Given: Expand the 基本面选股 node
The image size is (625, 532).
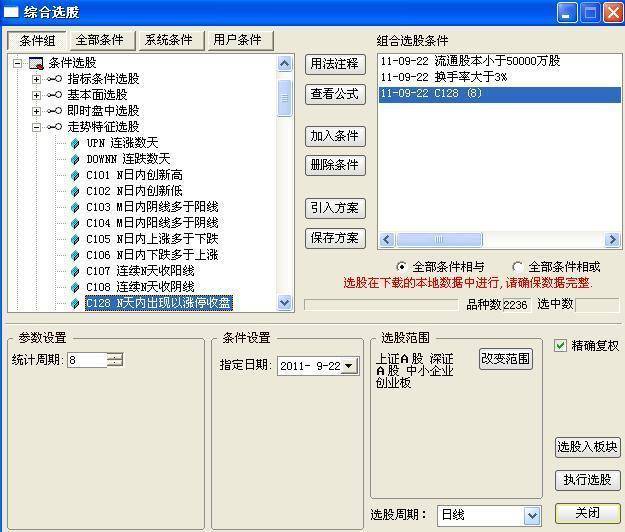Looking at the screenshot, I should [x=36, y=95].
